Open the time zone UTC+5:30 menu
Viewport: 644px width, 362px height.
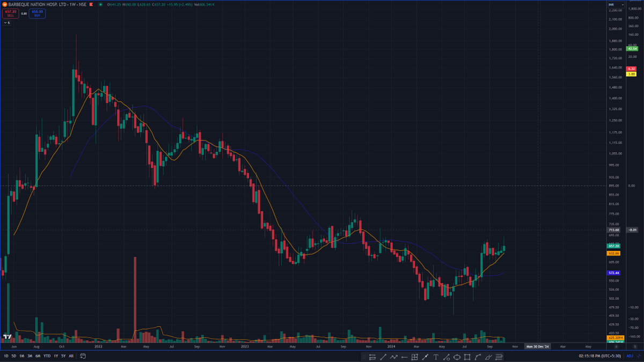(600, 356)
